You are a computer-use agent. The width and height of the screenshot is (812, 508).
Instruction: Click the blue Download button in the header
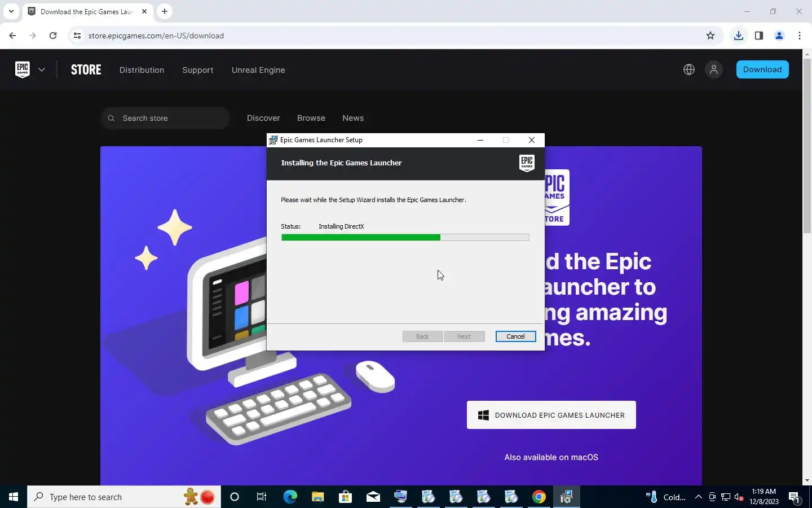tap(762, 69)
